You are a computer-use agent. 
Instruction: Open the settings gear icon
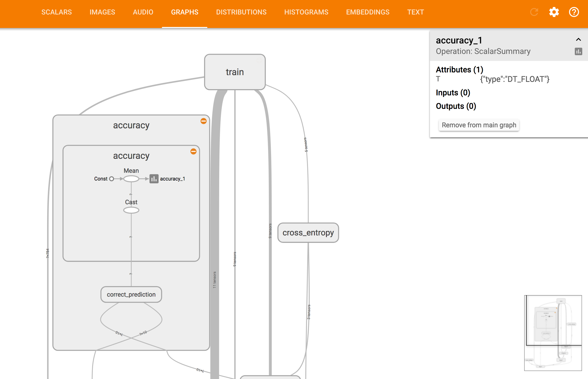[x=554, y=12]
